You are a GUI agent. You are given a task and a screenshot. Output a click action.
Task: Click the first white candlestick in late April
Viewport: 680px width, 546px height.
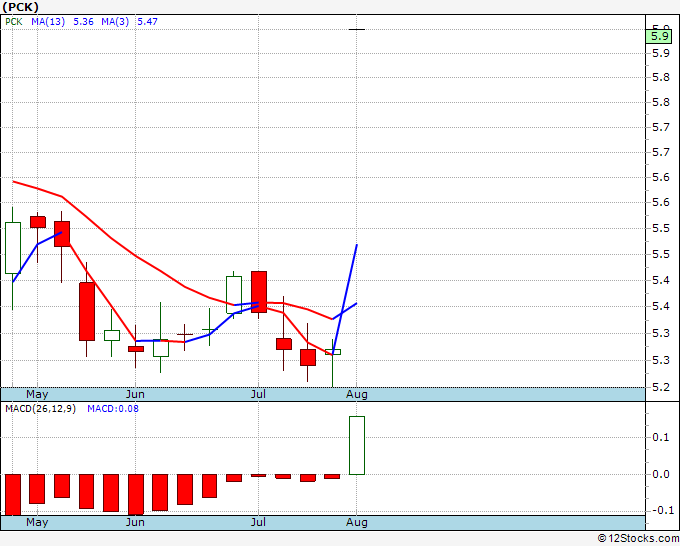pos(13,248)
